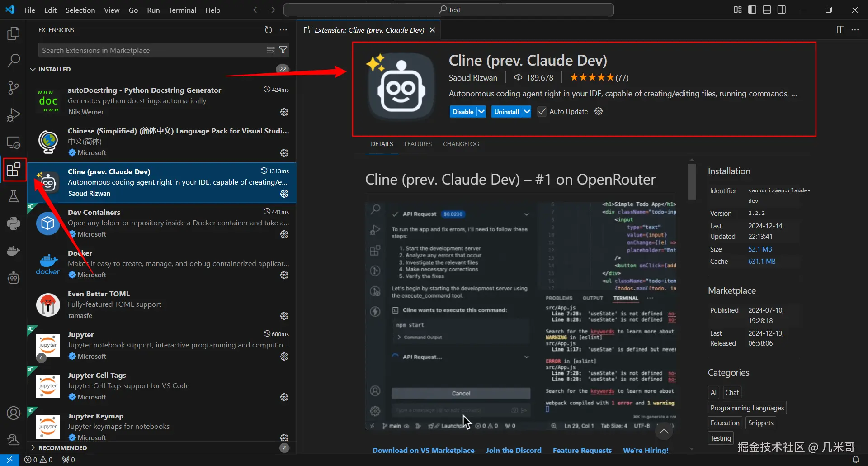Switch to the CHANGELOG tab

point(461,144)
